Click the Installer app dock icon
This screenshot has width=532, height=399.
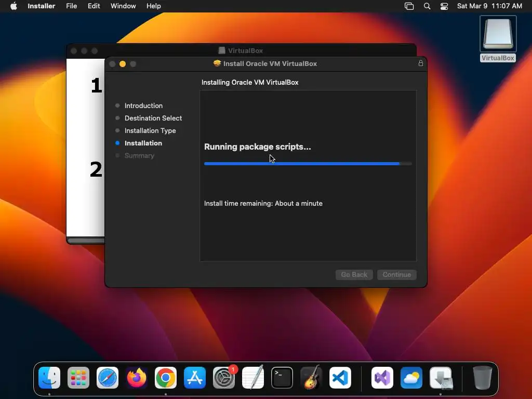pyautogui.click(x=441, y=378)
